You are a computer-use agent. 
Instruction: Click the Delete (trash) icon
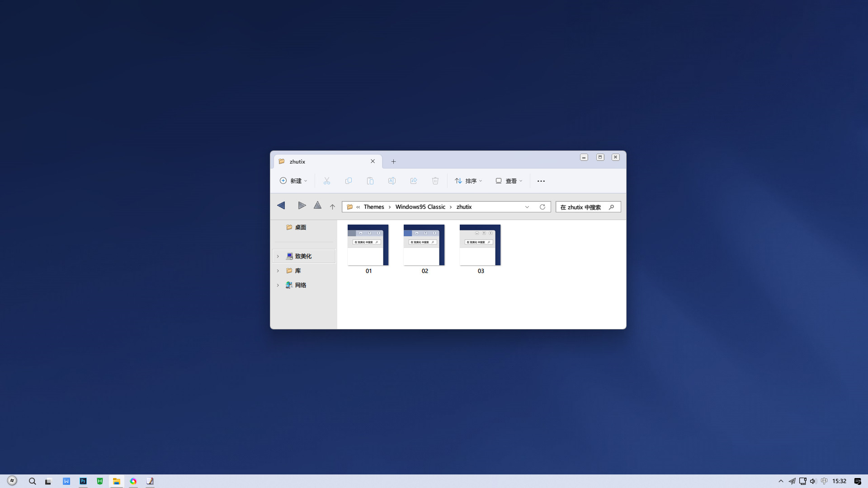click(x=435, y=181)
